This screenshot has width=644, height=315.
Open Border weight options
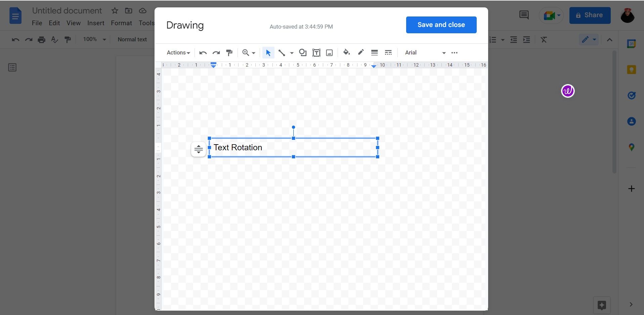pyautogui.click(x=374, y=53)
